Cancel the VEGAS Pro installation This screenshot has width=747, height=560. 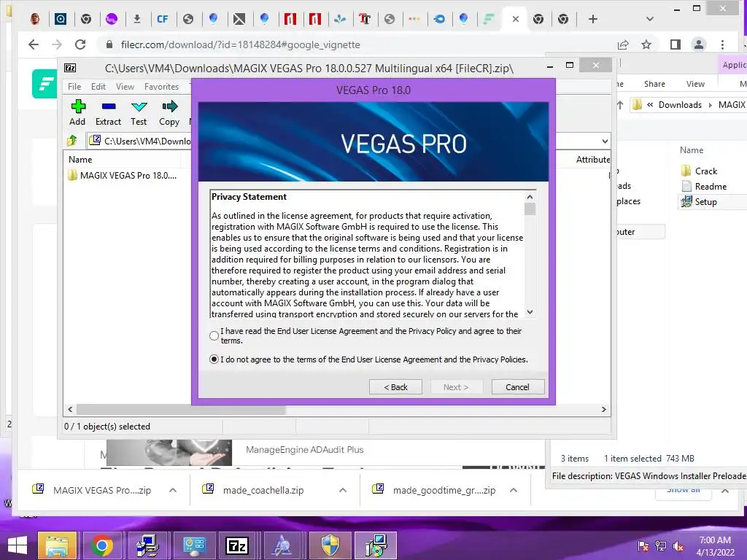pyautogui.click(x=517, y=387)
